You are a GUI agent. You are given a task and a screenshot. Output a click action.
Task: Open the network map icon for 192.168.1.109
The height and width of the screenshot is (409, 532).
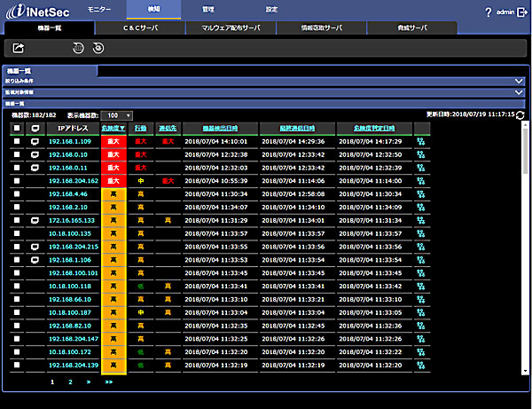[x=419, y=141]
